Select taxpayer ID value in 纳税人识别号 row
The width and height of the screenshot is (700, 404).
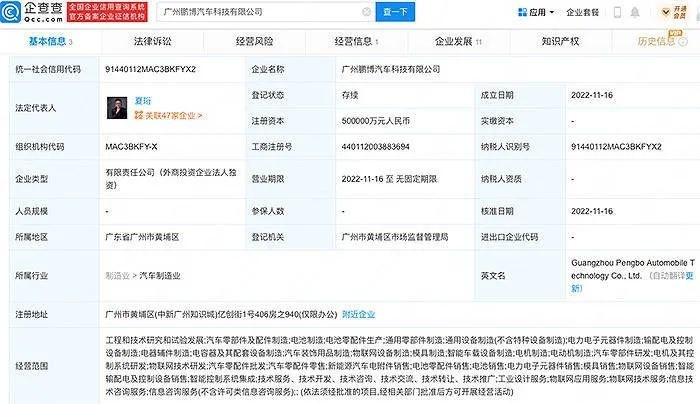pyautogui.click(x=616, y=147)
